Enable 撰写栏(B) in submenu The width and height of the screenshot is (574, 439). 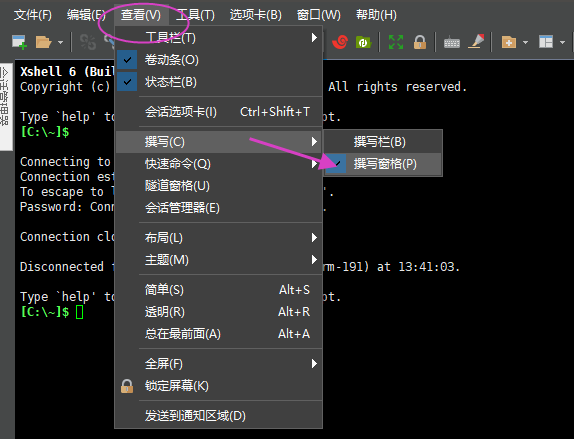tap(383, 142)
